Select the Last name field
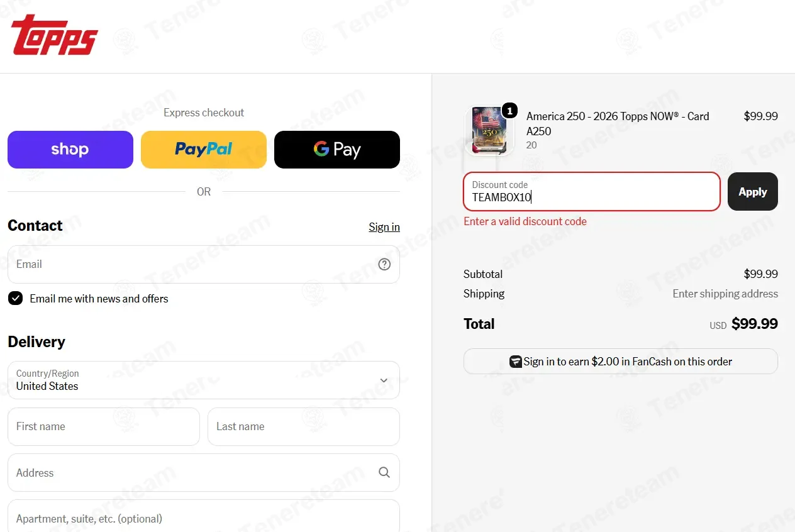This screenshot has height=532, width=795. click(x=304, y=426)
